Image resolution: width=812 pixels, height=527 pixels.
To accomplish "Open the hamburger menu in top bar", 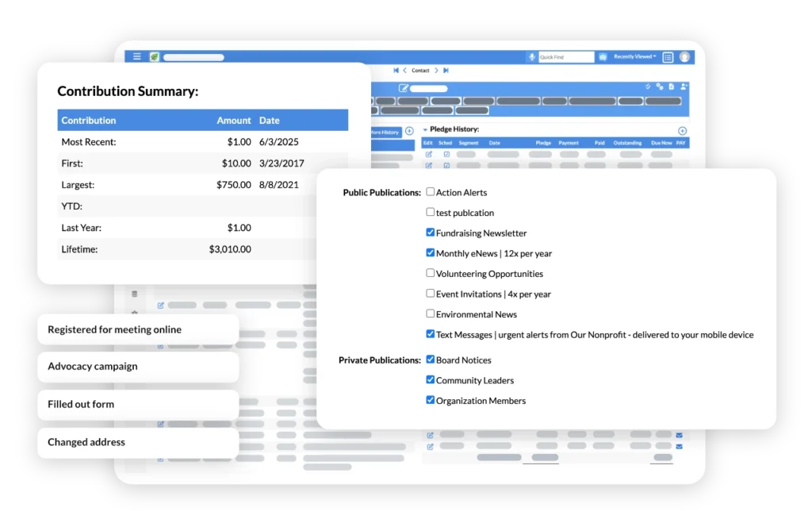I will pos(136,56).
